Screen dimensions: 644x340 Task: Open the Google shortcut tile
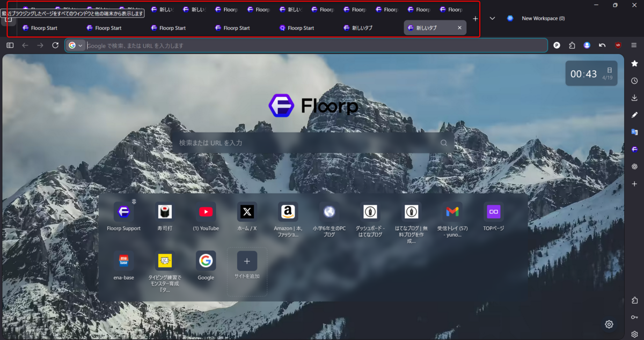[x=206, y=266]
